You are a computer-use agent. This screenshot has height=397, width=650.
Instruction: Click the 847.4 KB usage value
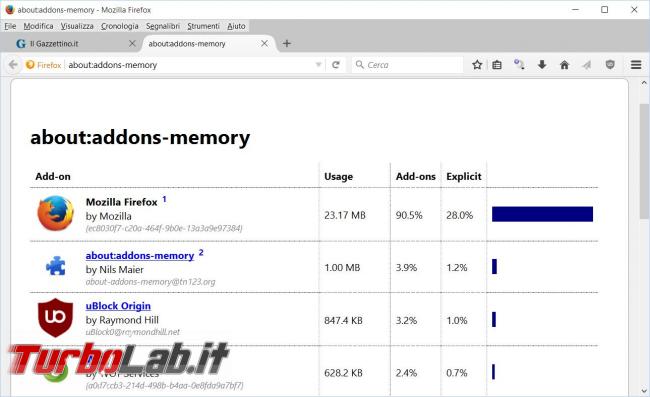click(343, 320)
